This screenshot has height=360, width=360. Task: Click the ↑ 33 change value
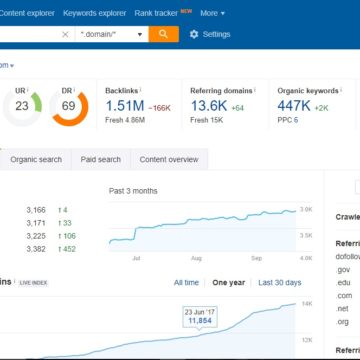(65, 223)
